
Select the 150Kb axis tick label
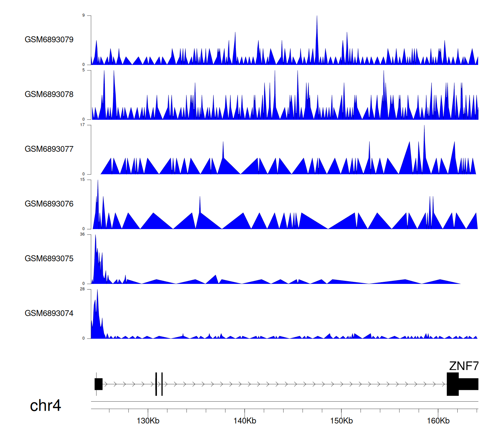(x=341, y=421)
